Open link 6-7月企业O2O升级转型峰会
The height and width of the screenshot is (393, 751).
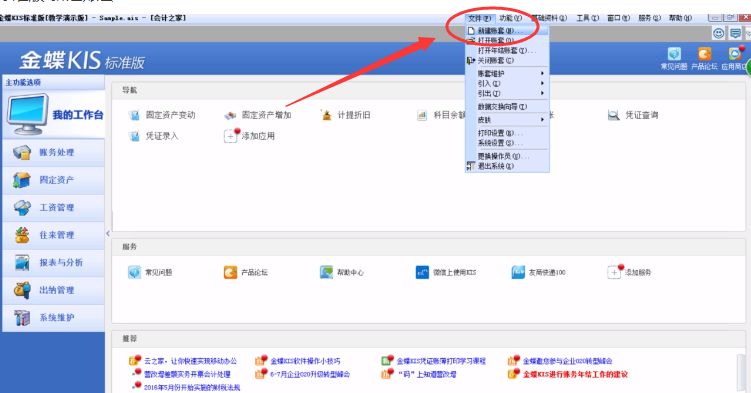(310, 374)
